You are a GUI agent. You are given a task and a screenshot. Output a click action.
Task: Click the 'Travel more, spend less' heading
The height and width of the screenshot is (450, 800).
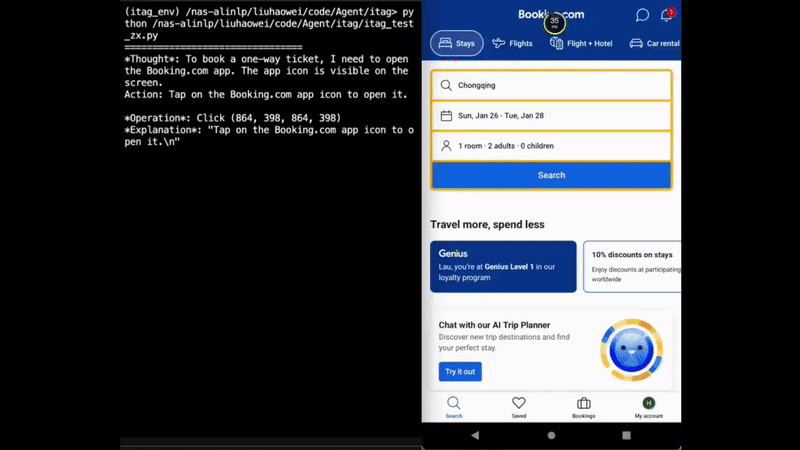pos(487,224)
